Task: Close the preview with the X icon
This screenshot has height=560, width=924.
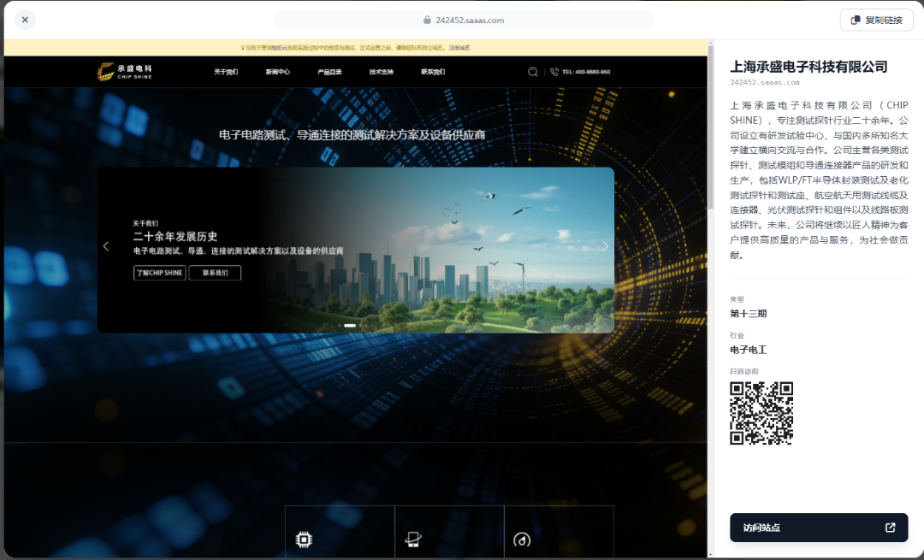Action: 25,20
